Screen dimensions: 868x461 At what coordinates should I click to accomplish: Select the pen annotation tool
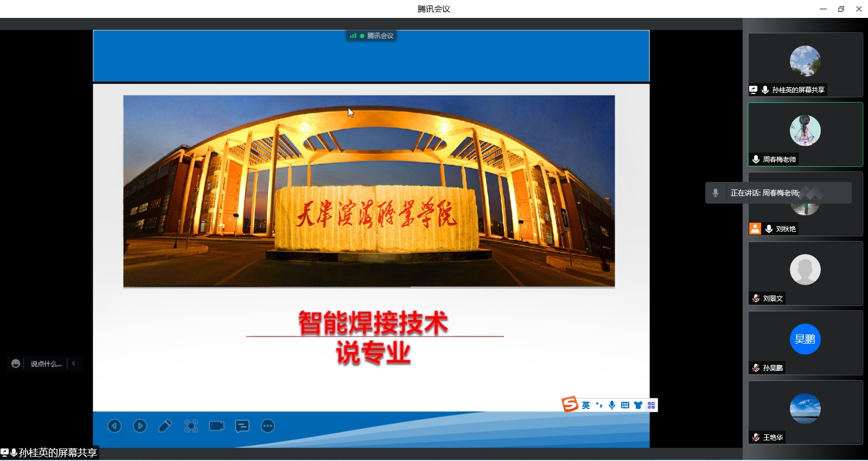click(165, 426)
